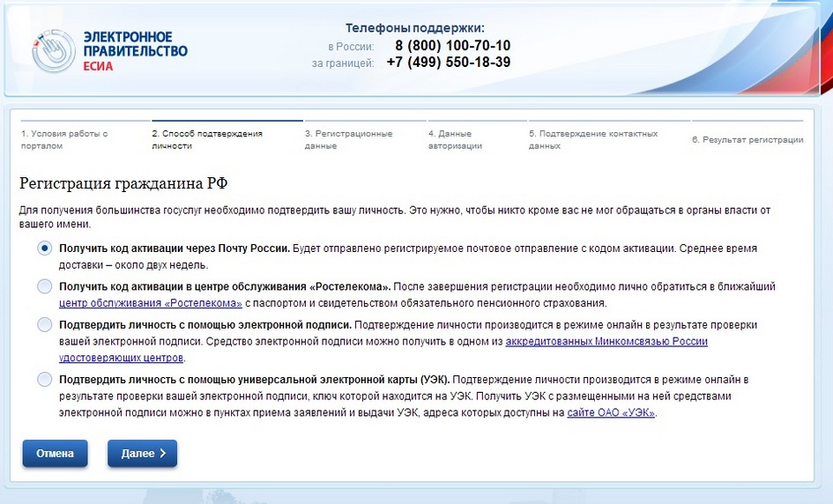Screen dimensions: 833x504
Task: Select Ростелеком service center activation option
Action: pos(45,286)
